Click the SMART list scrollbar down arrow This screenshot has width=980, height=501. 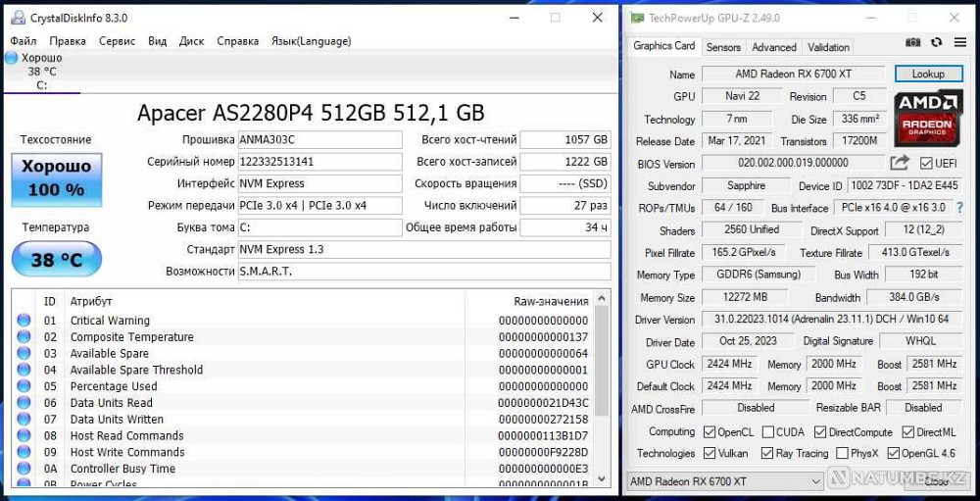tap(602, 477)
